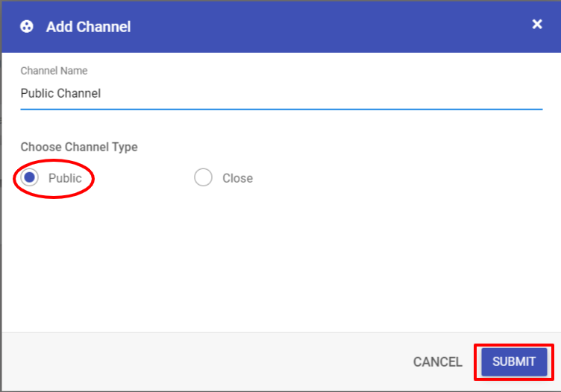Viewport: 561px width, 392px height.
Task: Click the blue underline of the name field
Action: pyautogui.click(x=281, y=109)
